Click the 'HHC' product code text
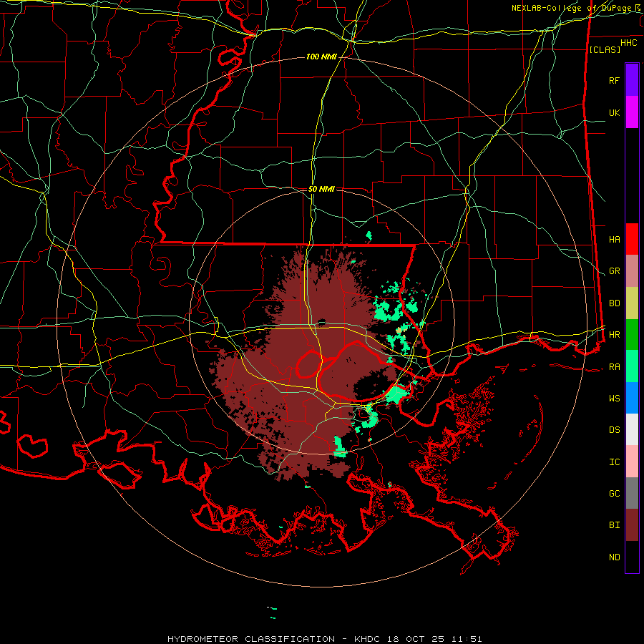 point(628,43)
